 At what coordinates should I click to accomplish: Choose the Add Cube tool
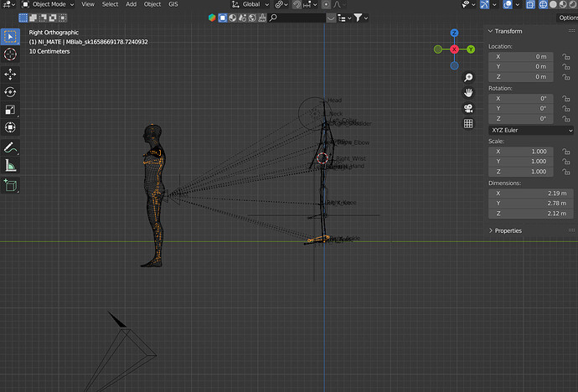[x=10, y=185]
